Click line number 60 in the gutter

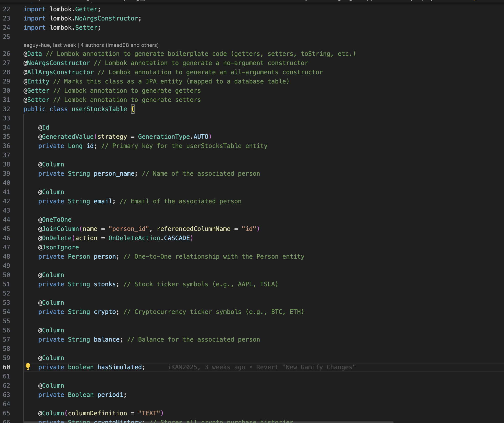7,367
